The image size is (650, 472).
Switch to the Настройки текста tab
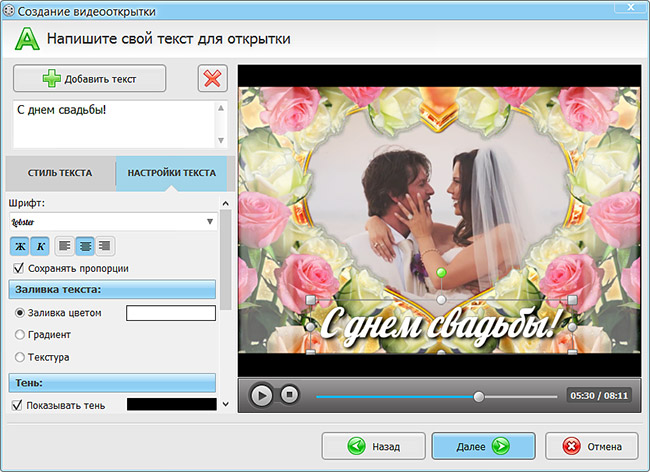tap(171, 173)
